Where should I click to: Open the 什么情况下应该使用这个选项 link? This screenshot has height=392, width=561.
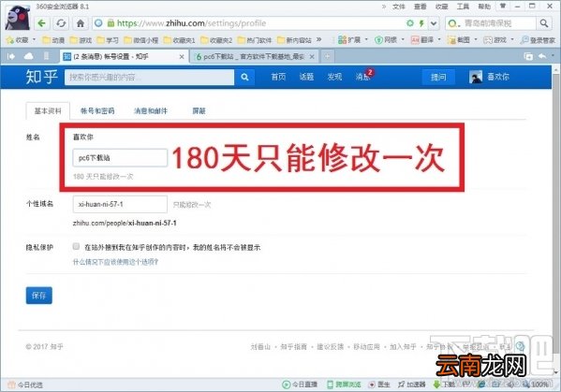click(x=115, y=262)
